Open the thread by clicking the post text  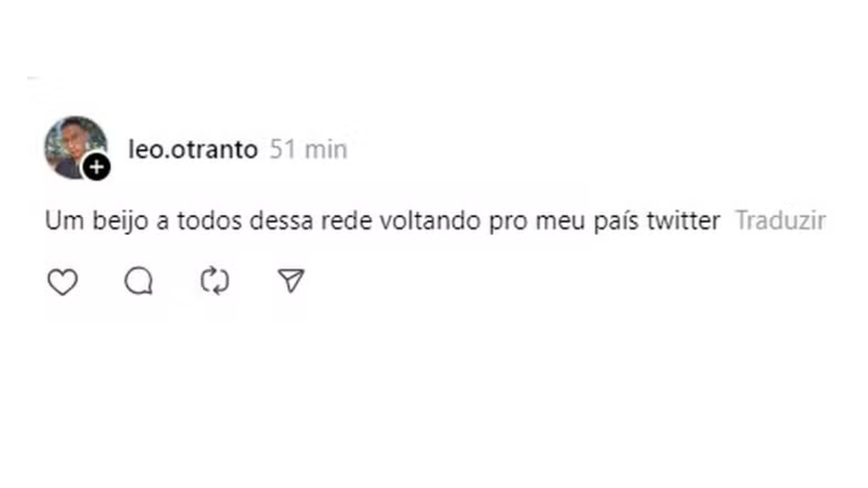[x=383, y=221]
